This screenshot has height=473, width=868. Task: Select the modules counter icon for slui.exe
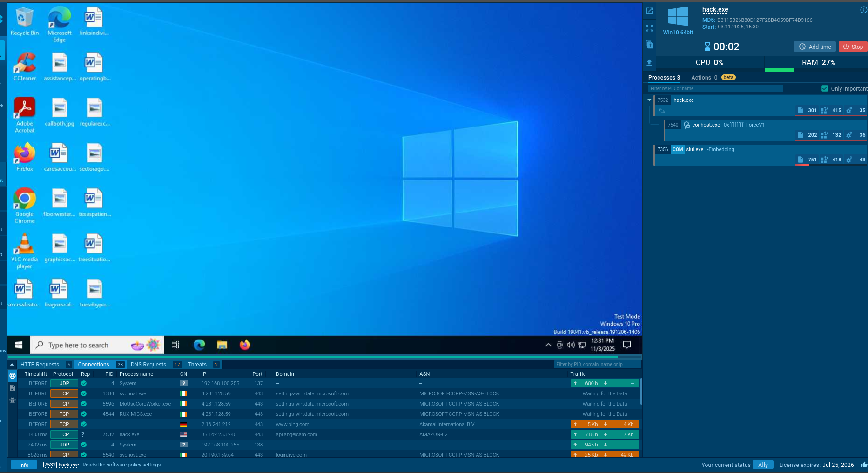(824, 160)
